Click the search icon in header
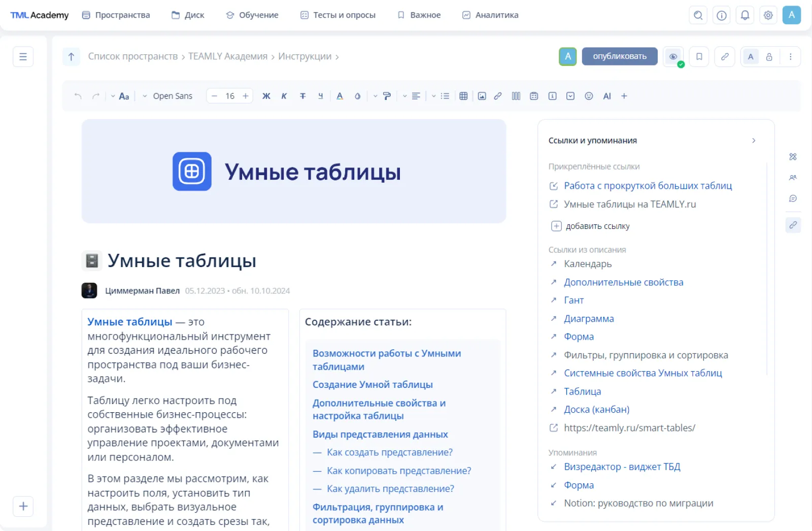 (x=698, y=15)
